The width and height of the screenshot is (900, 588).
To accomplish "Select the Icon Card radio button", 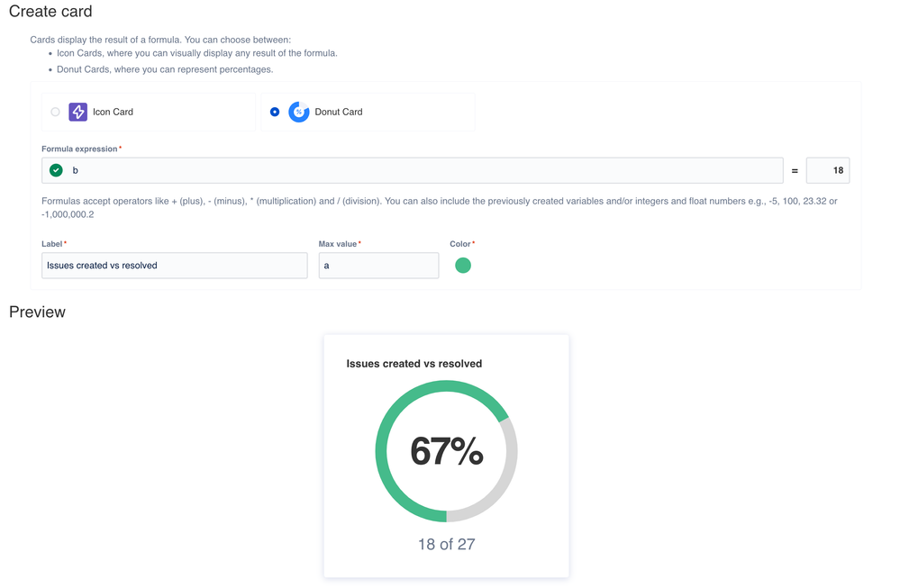I will point(55,112).
